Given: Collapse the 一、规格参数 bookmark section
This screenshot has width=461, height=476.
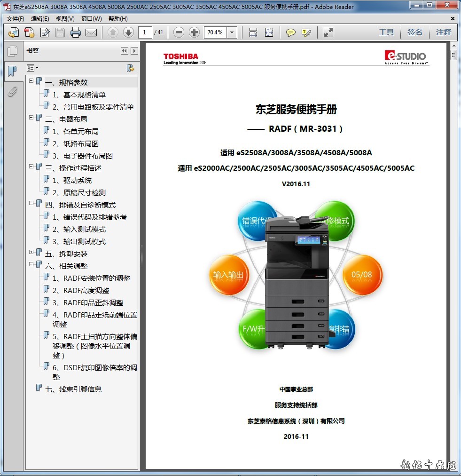Looking at the screenshot, I should click(x=31, y=81).
